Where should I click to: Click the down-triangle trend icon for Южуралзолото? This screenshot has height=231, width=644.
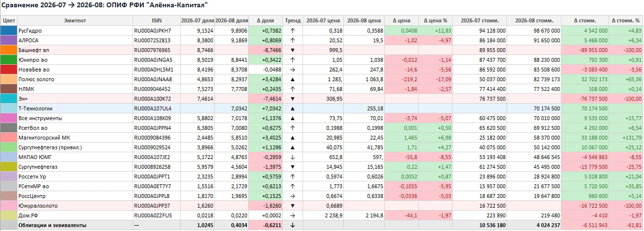tap(292, 205)
